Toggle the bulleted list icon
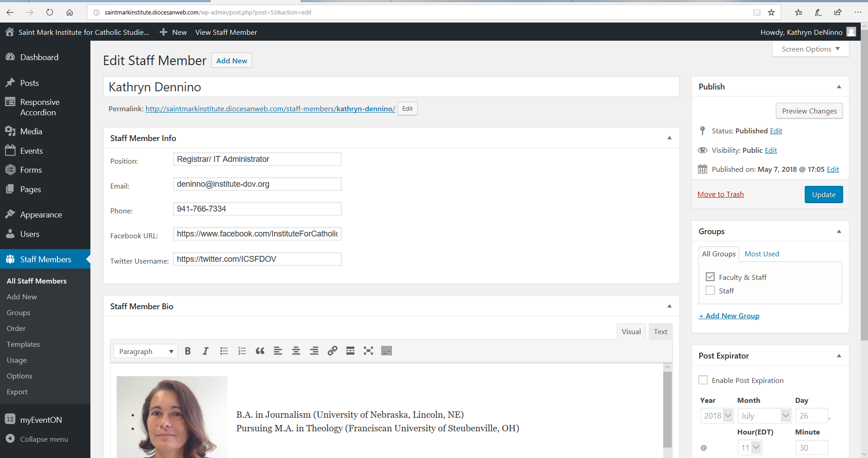Image resolution: width=868 pixels, height=458 pixels. click(224, 351)
